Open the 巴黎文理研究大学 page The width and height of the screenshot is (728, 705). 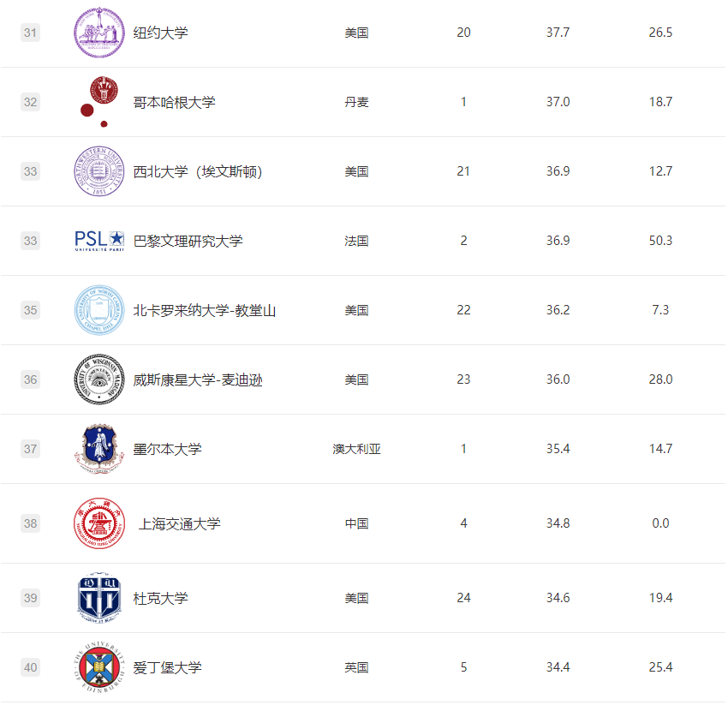[188, 242]
